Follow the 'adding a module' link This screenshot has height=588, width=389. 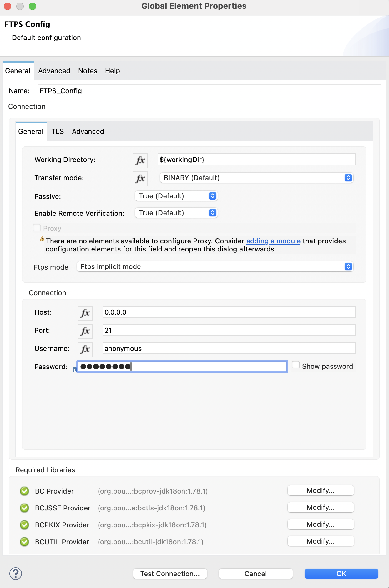pos(273,241)
